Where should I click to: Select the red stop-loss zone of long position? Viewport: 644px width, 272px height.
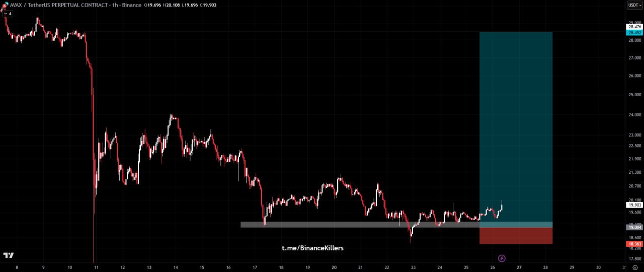[x=516, y=236]
